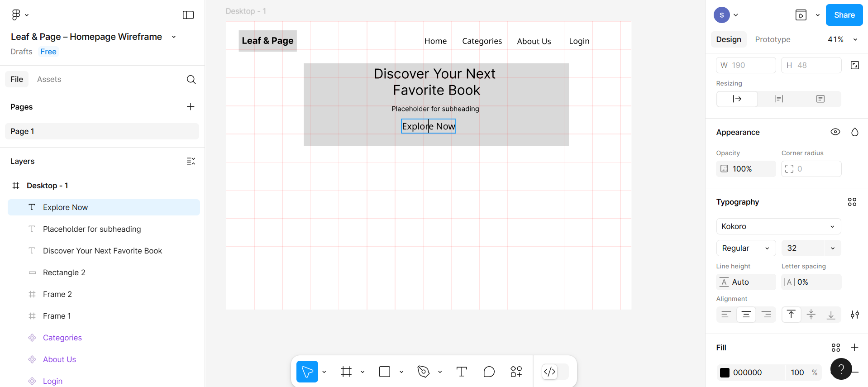Open the zoom level dropdown chevron
Screen dimensions: 868x387
point(855,40)
